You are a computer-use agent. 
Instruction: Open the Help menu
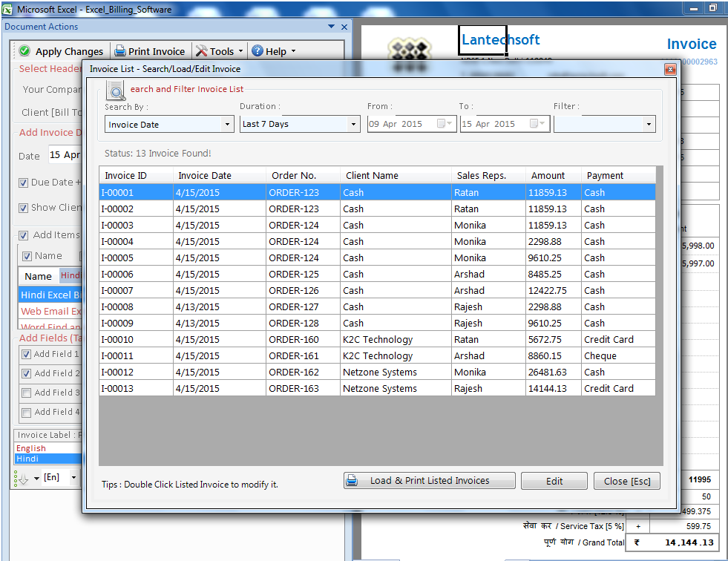pyautogui.click(x=274, y=51)
